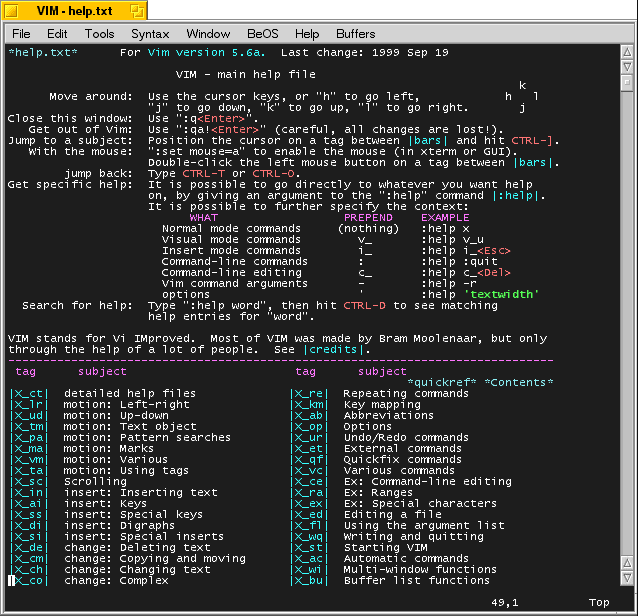Open the Syntax menu

point(150,34)
